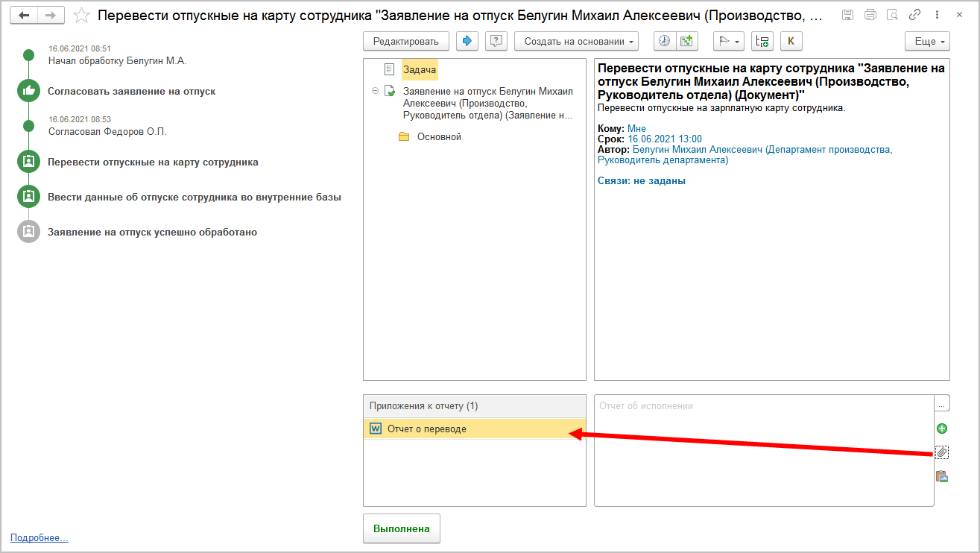Viewport: 980px width, 553px height.
Task: Open the 'Еще' menu
Action: [x=927, y=41]
